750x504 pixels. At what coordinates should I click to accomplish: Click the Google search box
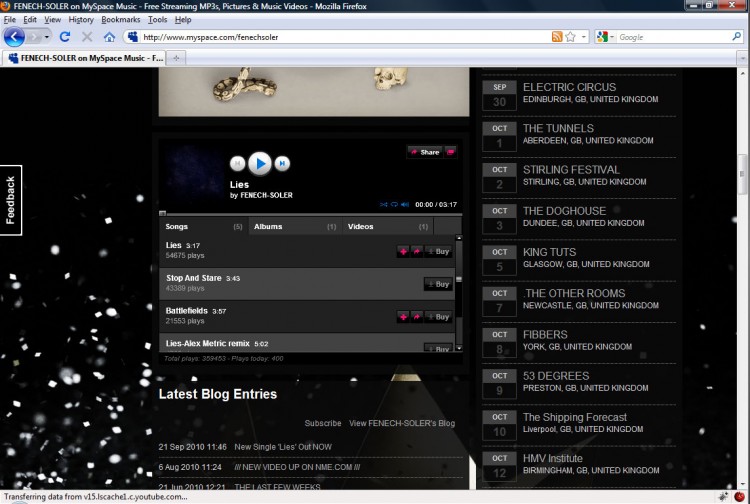click(x=673, y=37)
